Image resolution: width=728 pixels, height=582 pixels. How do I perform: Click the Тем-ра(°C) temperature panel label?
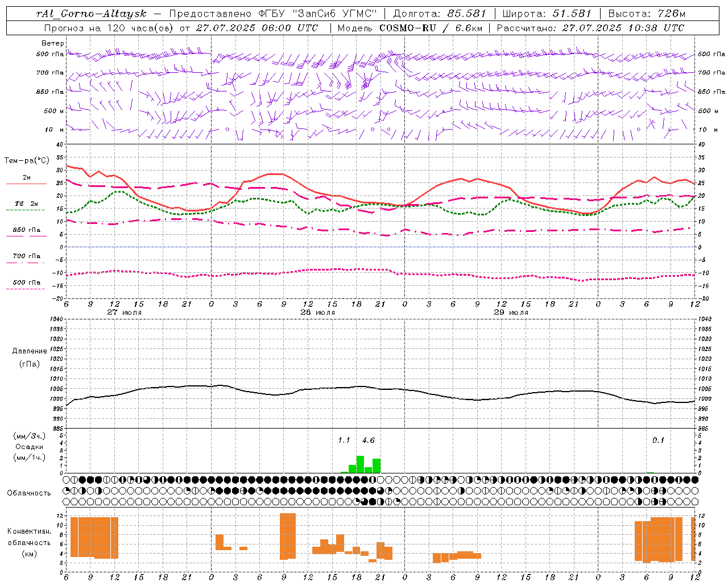coord(27,161)
